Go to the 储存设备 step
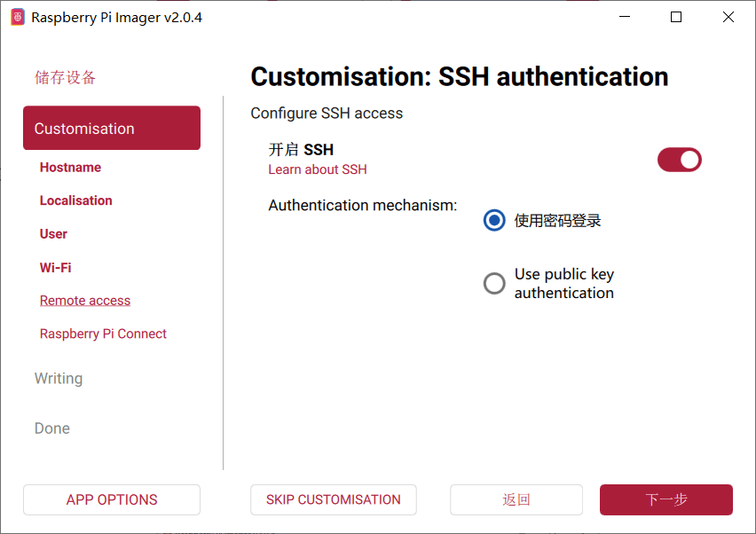This screenshot has height=534, width=756. click(x=65, y=77)
